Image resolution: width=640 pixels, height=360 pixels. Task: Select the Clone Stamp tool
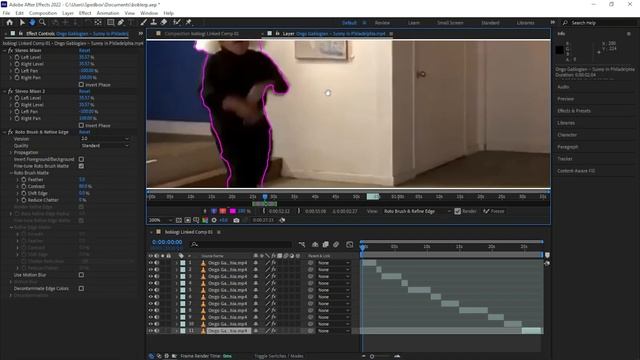(153, 22)
